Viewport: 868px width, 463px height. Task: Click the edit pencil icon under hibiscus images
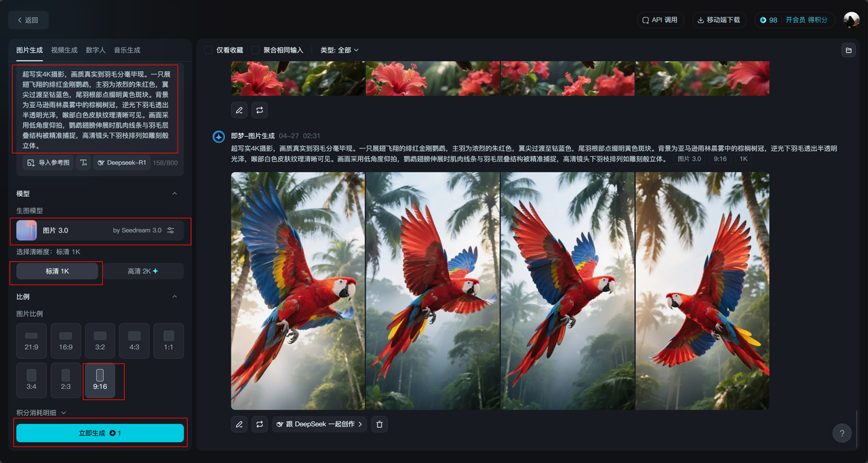[x=239, y=110]
